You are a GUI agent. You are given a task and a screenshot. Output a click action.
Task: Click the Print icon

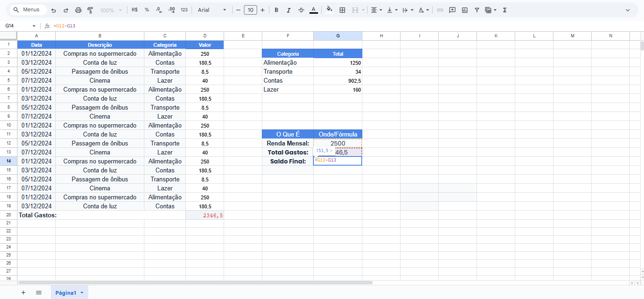click(x=78, y=10)
